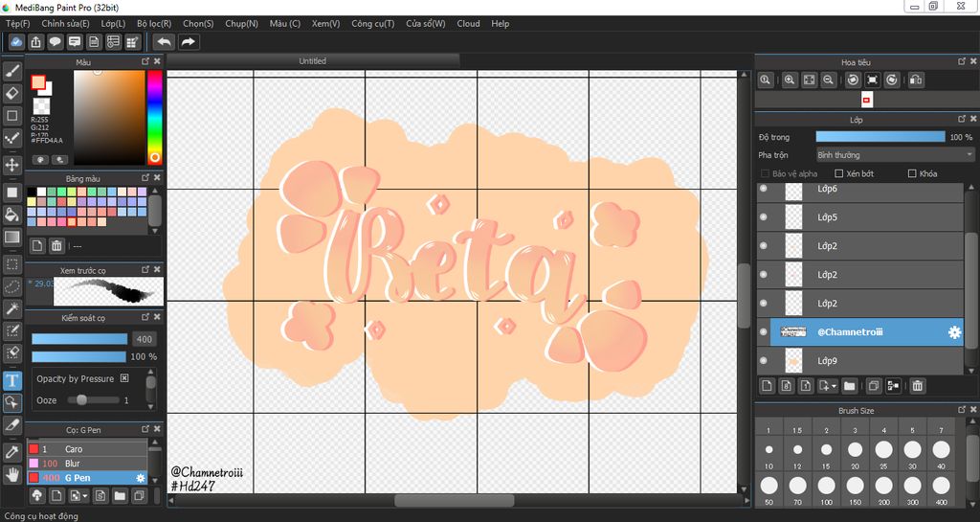Image resolution: width=980 pixels, height=522 pixels.
Task: Expand the add layer dropdown arrow
Action: click(834, 386)
